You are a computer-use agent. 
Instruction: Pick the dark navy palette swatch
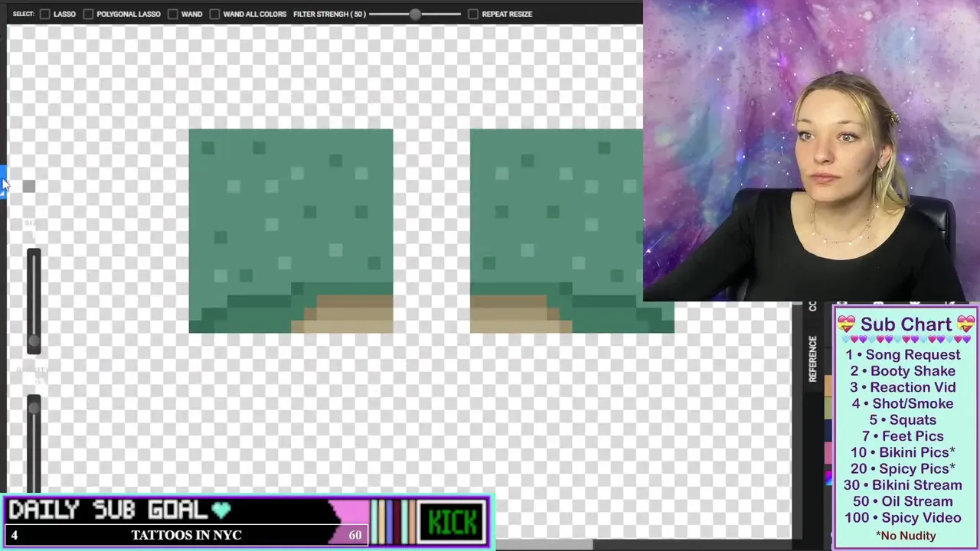pyautogui.click(x=828, y=430)
